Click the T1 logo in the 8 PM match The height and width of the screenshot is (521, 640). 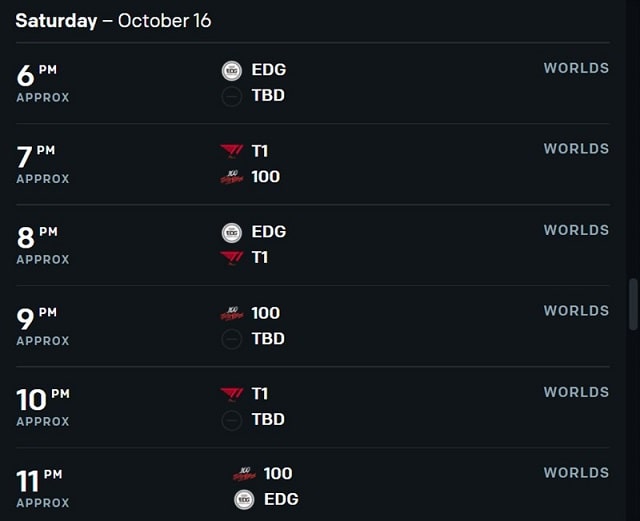[x=231, y=258]
